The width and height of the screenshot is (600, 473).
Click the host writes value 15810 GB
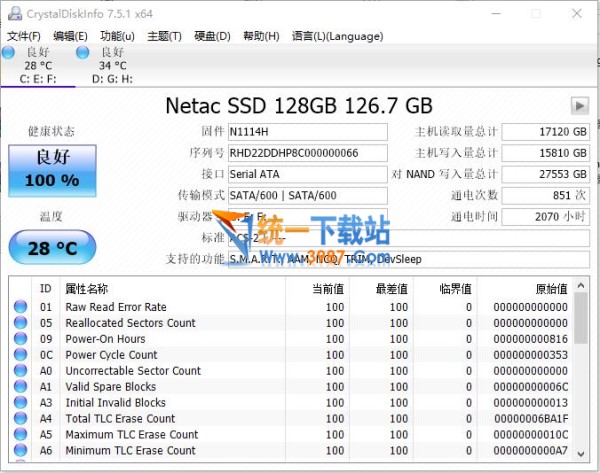(546, 153)
